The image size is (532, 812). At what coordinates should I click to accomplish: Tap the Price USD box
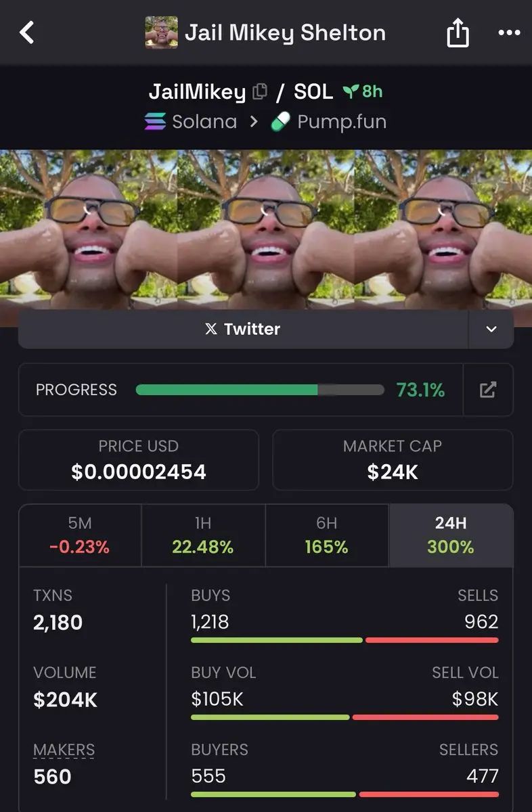pyautogui.click(x=139, y=459)
